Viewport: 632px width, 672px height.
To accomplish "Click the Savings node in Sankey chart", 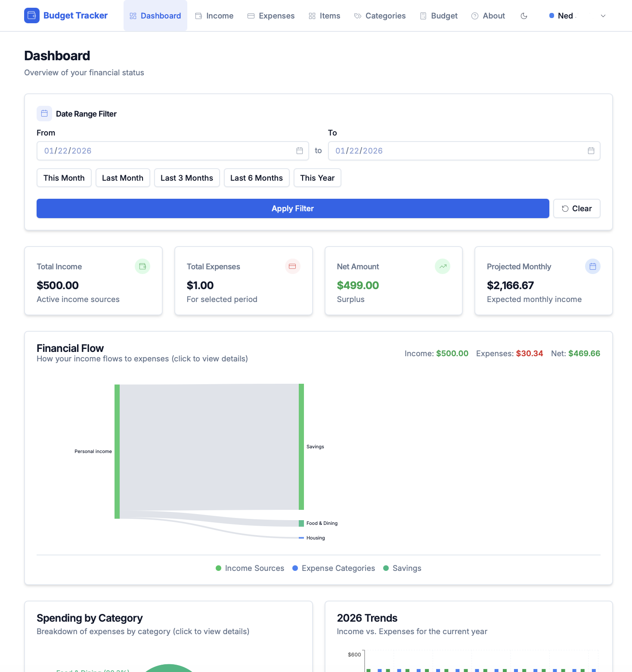I will coord(301,447).
